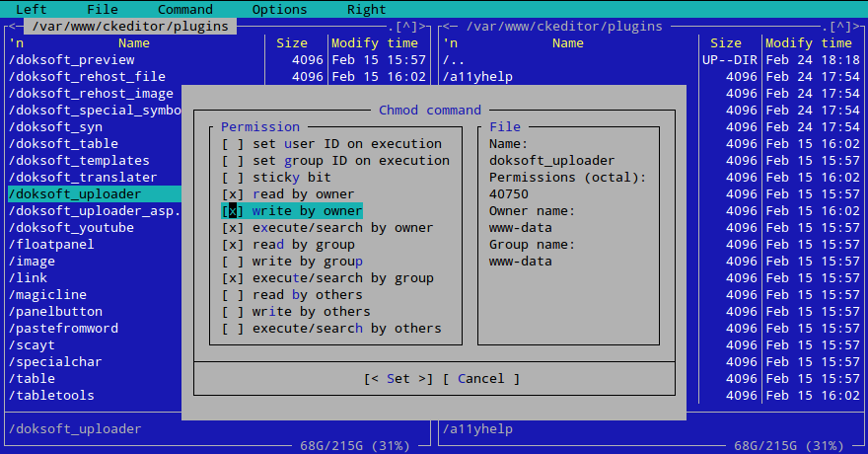
Task: Go to parent directory /.. entry
Action: tap(458, 60)
